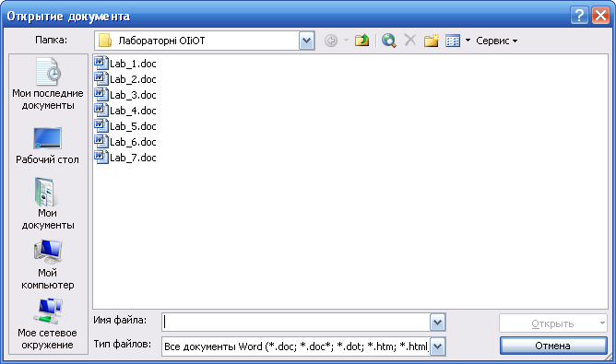Image resolution: width=616 pixels, height=364 pixels.
Task: Open Мои последние документы shortcut
Action: pyautogui.click(x=48, y=84)
